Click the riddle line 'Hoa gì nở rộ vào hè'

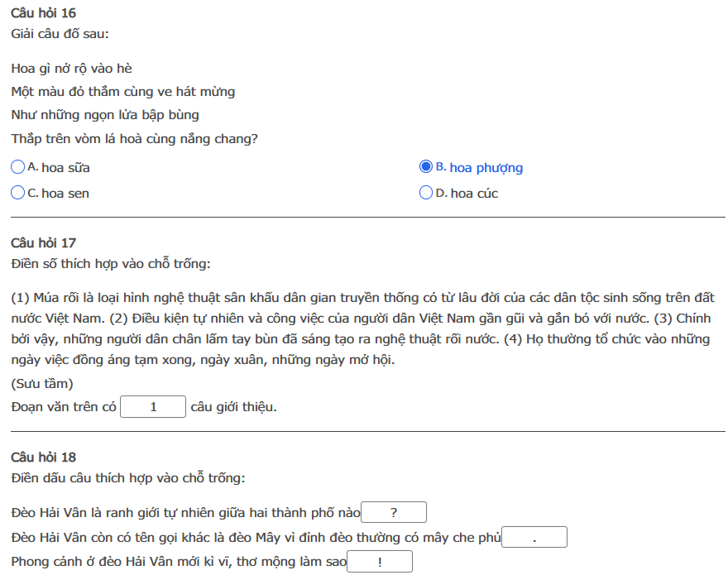coord(71,68)
